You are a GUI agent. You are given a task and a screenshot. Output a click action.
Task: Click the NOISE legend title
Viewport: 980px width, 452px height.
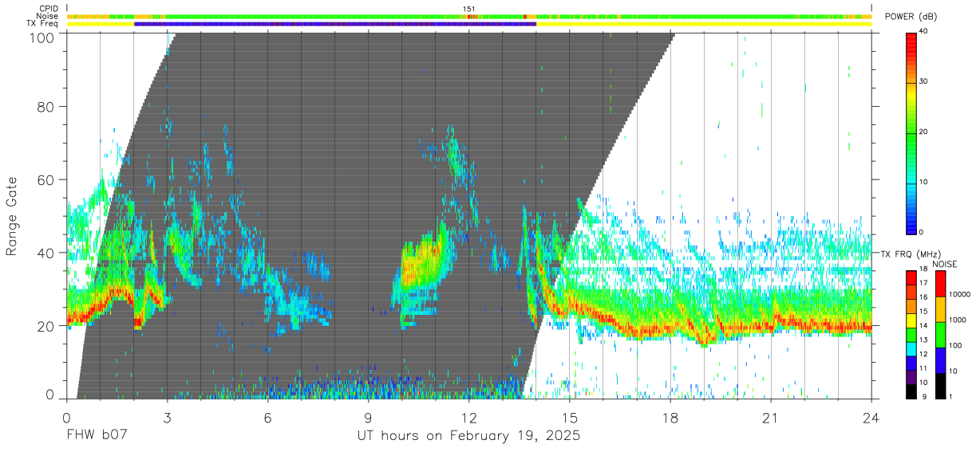[945, 264]
